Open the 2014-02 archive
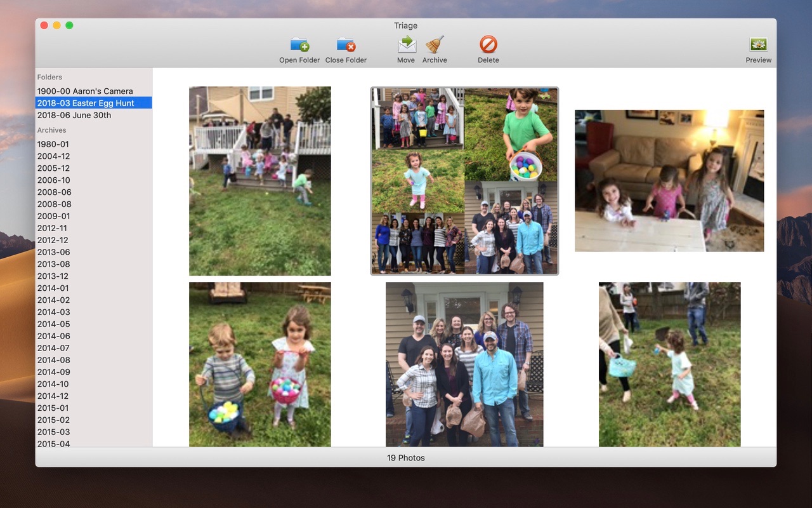The width and height of the screenshot is (812, 508). (94, 300)
